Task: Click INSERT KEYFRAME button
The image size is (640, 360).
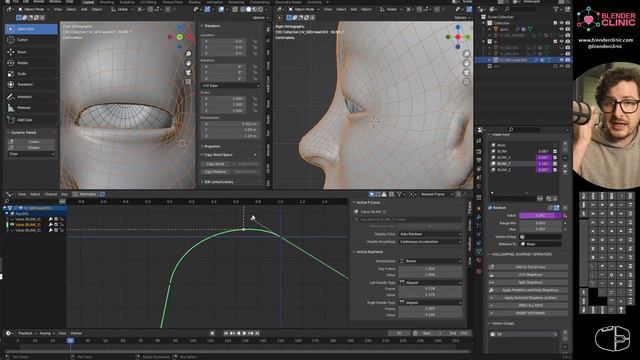Action: click(x=528, y=313)
